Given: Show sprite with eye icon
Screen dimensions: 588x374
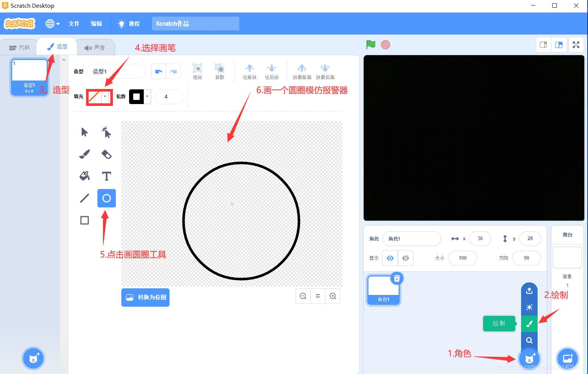Looking at the screenshot, I should [x=390, y=258].
